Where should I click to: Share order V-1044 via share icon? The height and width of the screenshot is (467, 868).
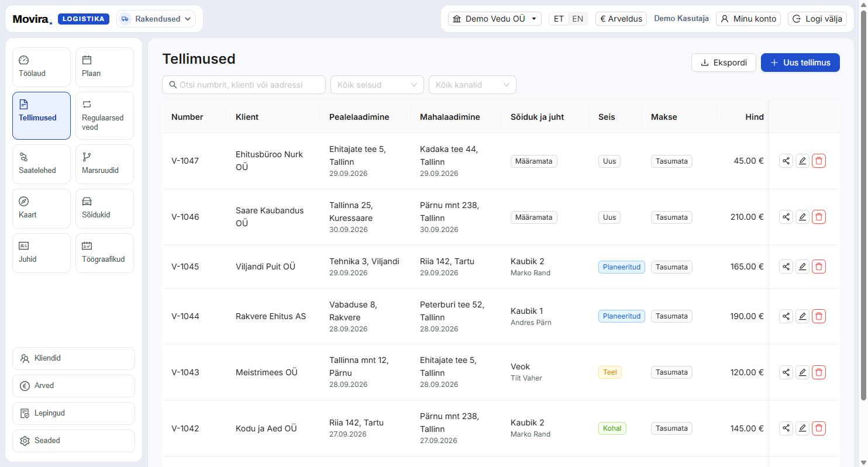coord(786,316)
